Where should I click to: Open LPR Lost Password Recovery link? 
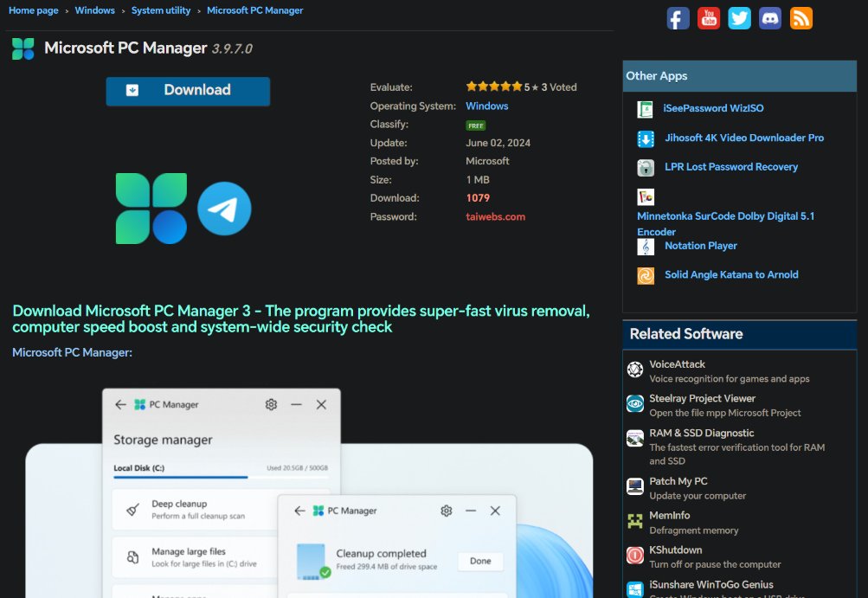(730, 167)
